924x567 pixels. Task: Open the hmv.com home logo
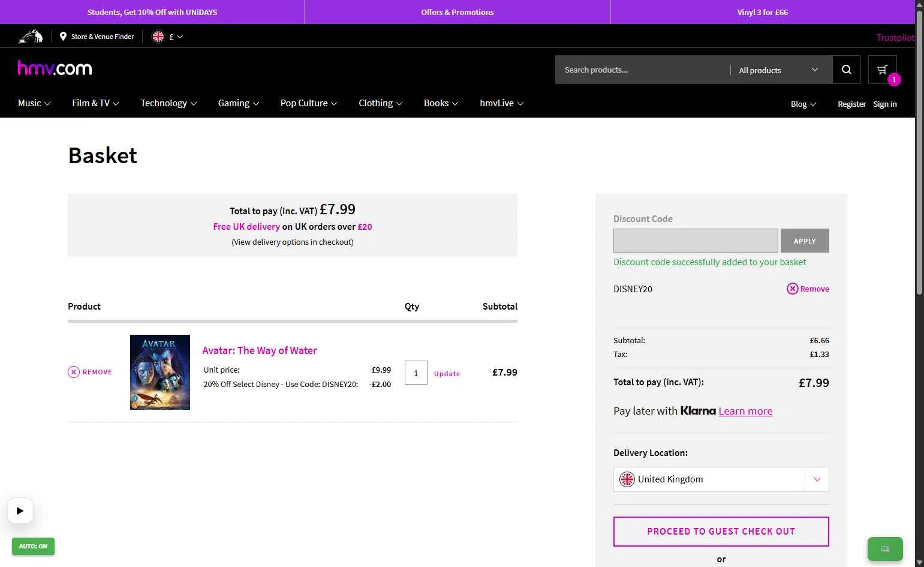(55, 68)
